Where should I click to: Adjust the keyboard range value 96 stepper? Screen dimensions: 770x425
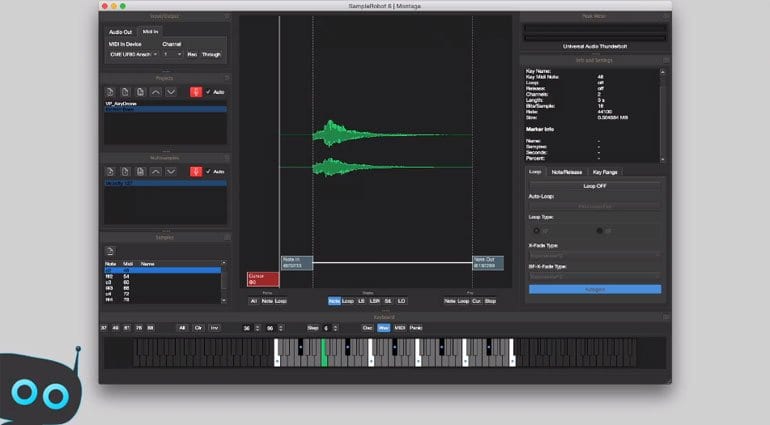tap(281, 328)
